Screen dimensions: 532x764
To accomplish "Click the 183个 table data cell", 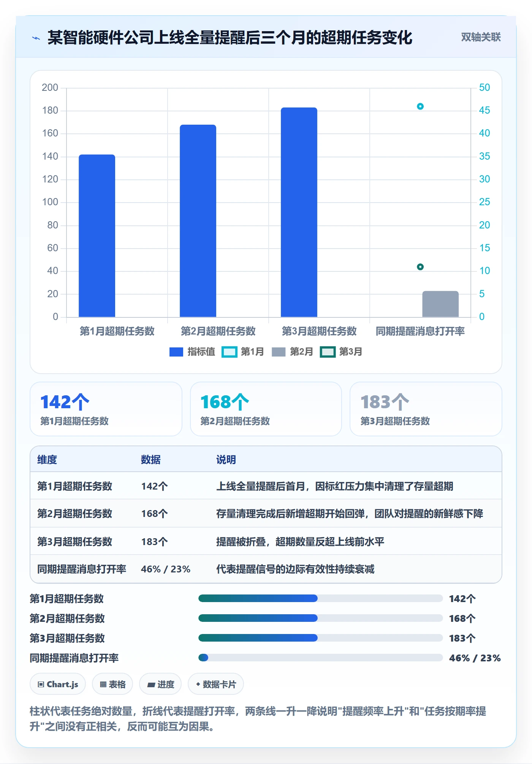I will pos(154,542).
